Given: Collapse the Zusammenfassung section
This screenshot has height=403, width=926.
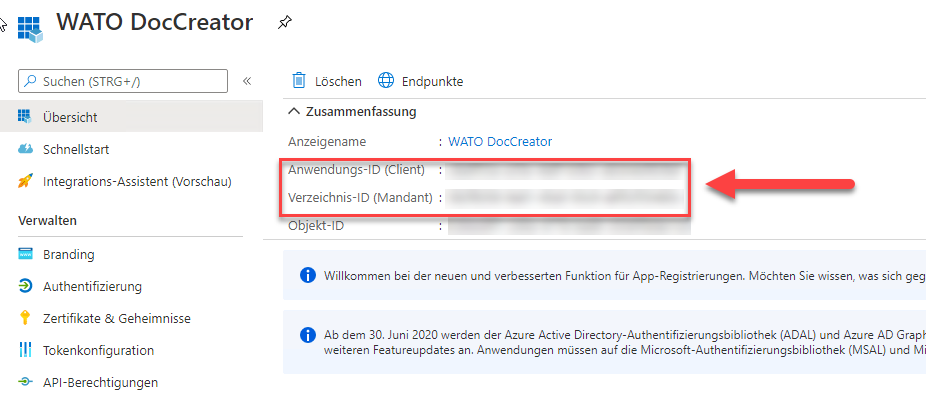Looking at the screenshot, I should click(x=294, y=111).
